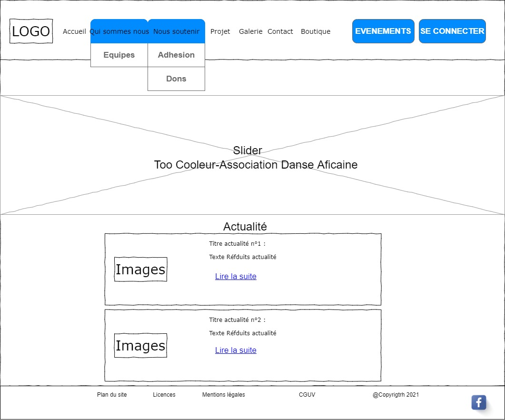Expand the Qui sommes nous dropdown
This screenshot has height=420, width=505.
click(119, 31)
